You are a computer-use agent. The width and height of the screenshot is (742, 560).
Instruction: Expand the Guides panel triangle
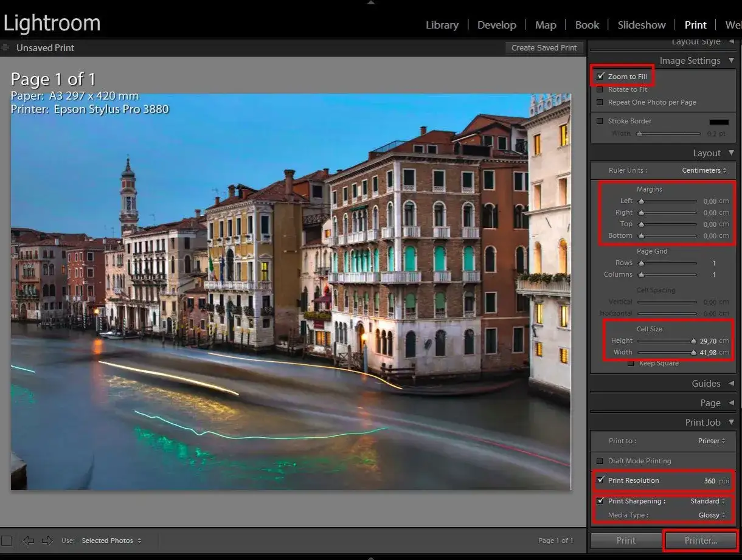tap(731, 384)
